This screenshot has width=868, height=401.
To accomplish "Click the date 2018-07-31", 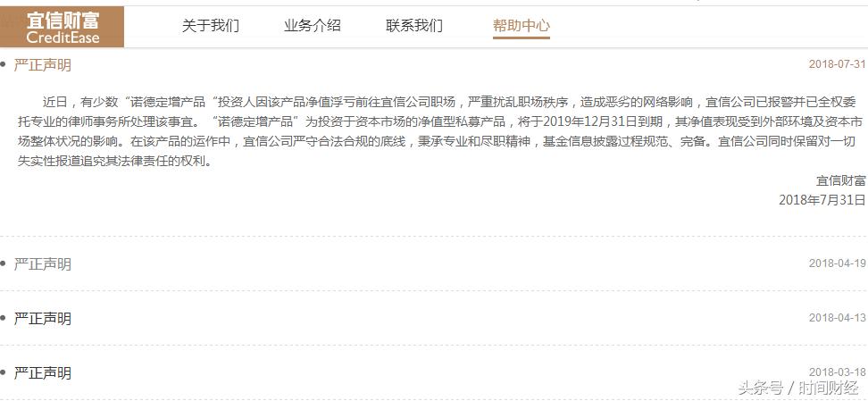I will pos(837,64).
